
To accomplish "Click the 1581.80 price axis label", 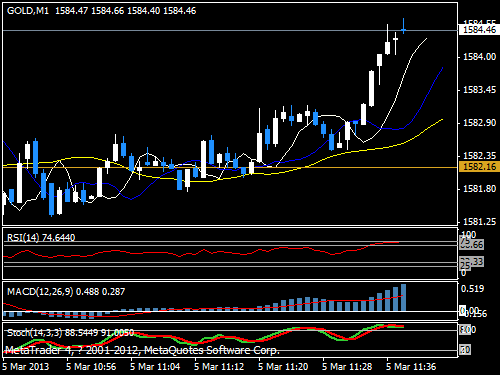I will coord(479,189).
